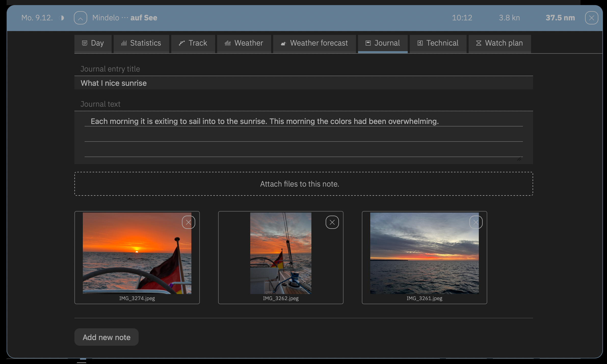The height and width of the screenshot is (364, 607).
Task: Click the Add new note button
Action: [x=107, y=337]
